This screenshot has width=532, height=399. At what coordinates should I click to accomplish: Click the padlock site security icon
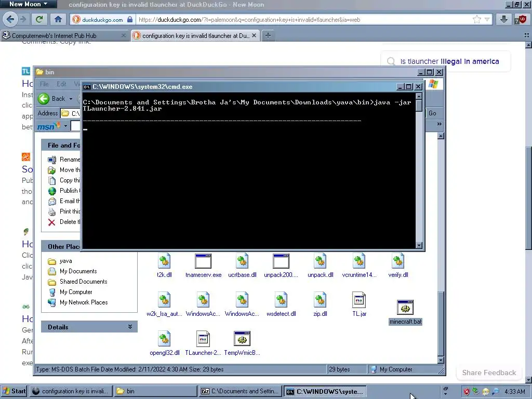click(130, 19)
